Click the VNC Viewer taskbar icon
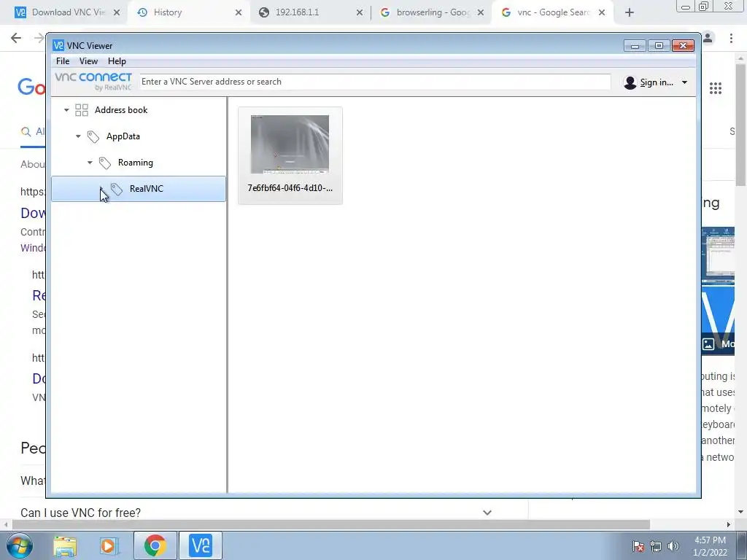This screenshot has width=747, height=560. tap(201, 545)
